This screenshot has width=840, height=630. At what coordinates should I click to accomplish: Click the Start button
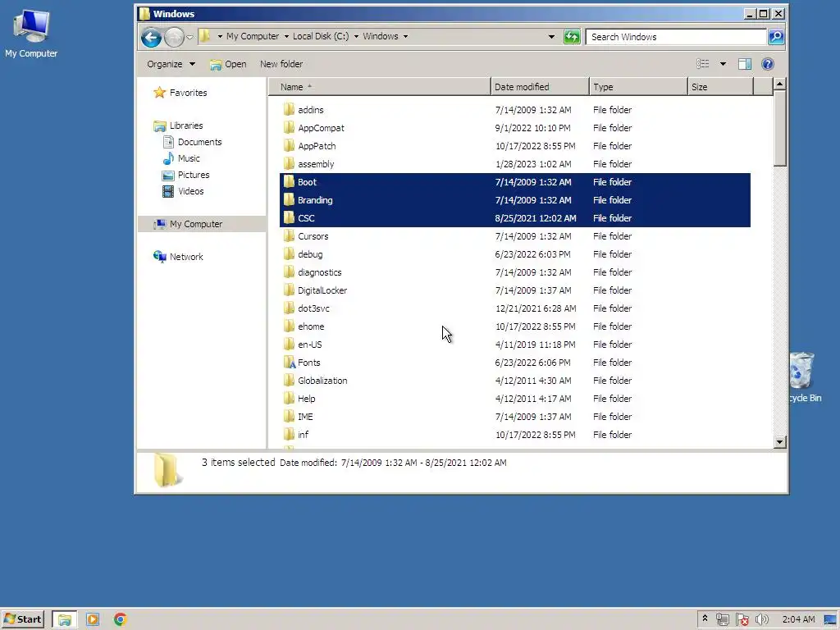pyautogui.click(x=22, y=619)
